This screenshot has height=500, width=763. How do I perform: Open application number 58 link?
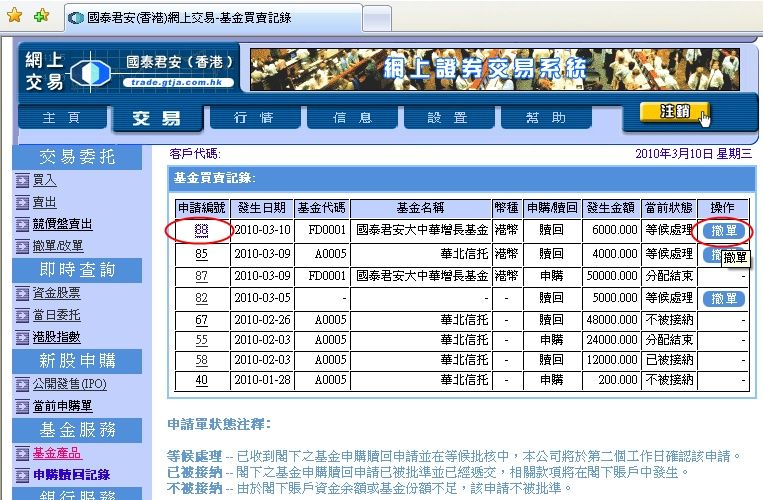pyautogui.click(x=201, y=360)
